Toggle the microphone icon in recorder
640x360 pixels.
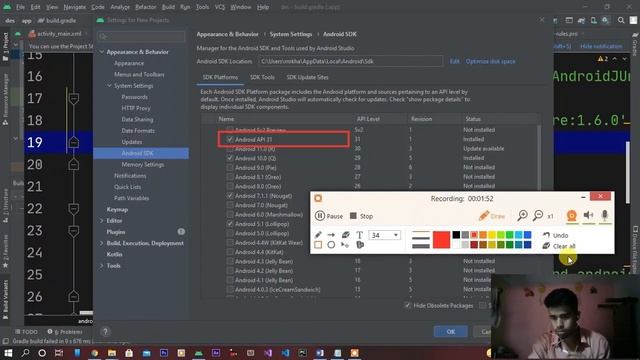(604, 216)
